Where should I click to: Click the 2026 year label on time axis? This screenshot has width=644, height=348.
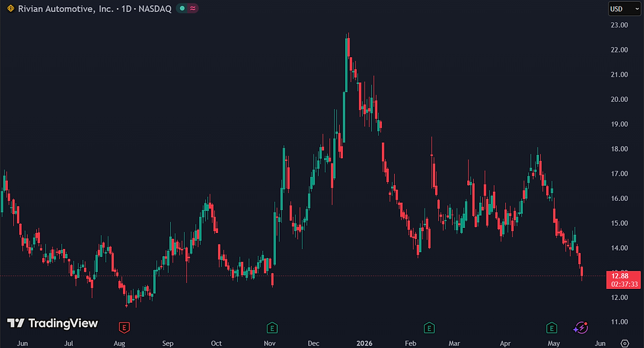pyautogui.click(x=364, y=343)
